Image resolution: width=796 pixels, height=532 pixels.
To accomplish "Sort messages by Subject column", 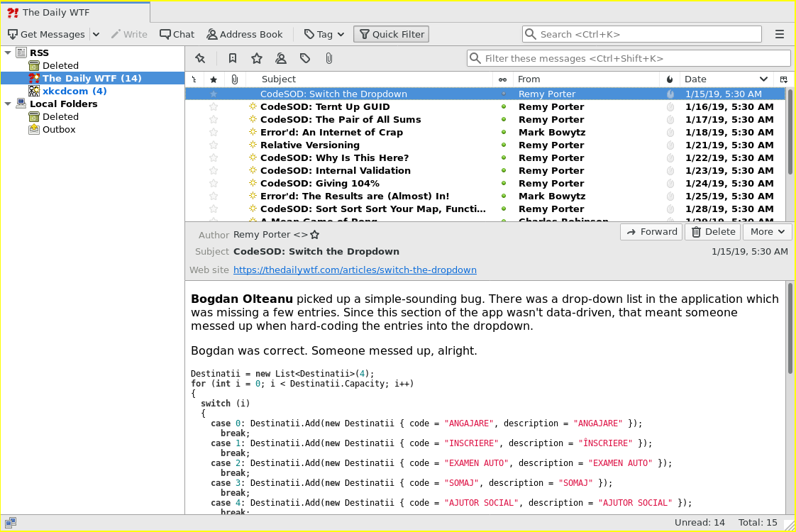I will coord(369,79).
